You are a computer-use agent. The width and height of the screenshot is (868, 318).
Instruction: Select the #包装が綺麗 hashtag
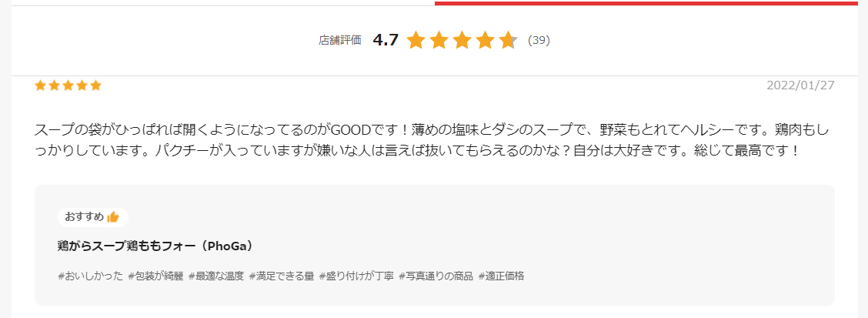(x=155, y=276)
